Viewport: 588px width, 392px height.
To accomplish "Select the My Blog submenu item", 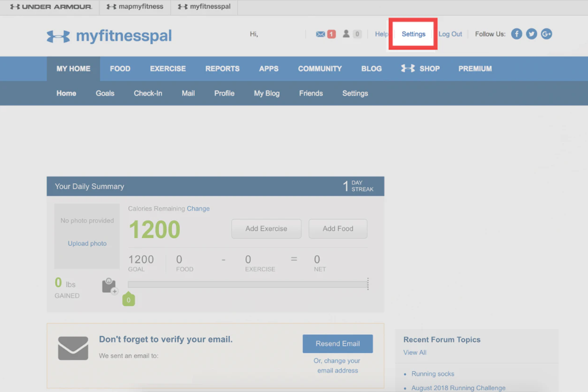I will tap(266, 94).
